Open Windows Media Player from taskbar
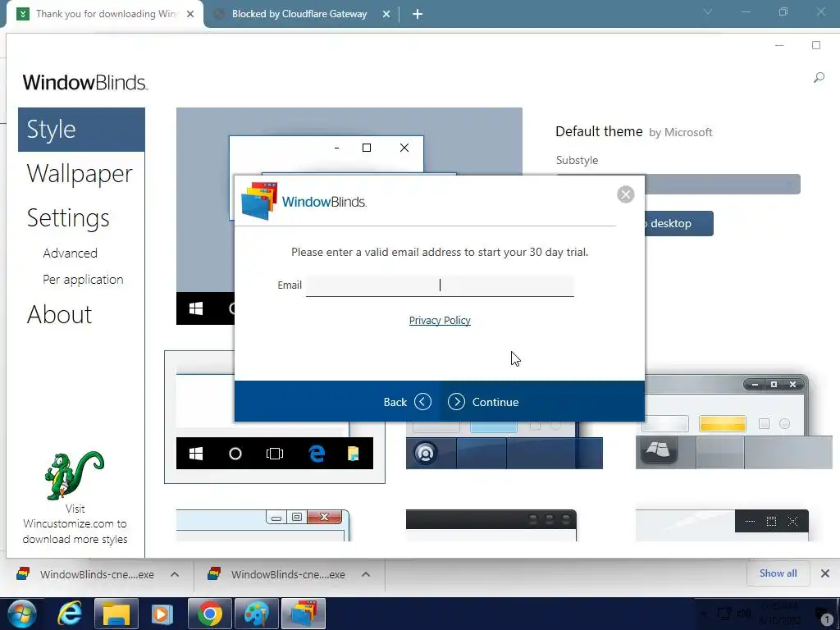The height and width of the screenshot is (630, 840). coord(162,614)
